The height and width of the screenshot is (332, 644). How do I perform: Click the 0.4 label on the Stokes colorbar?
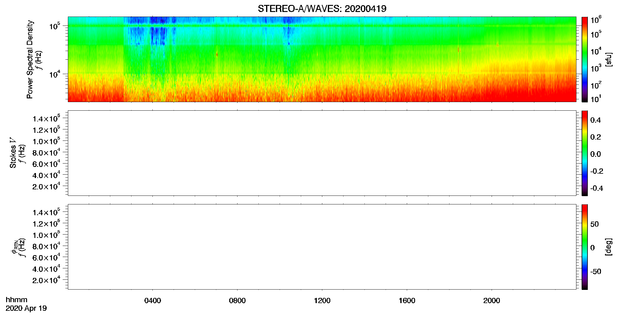[595, 120]
